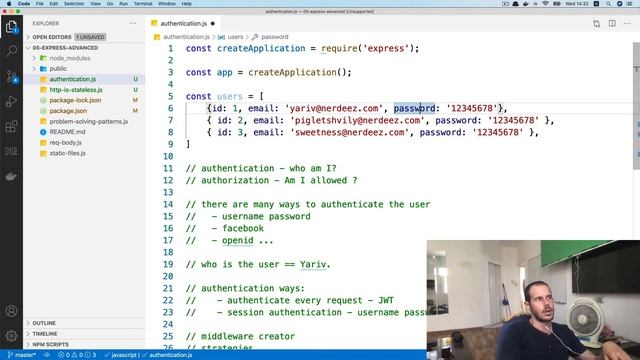The width and height of the screenshot is (640, 360).
Task: Open static-files.js file
Action: pyautogui.click(x=84, y=153)
